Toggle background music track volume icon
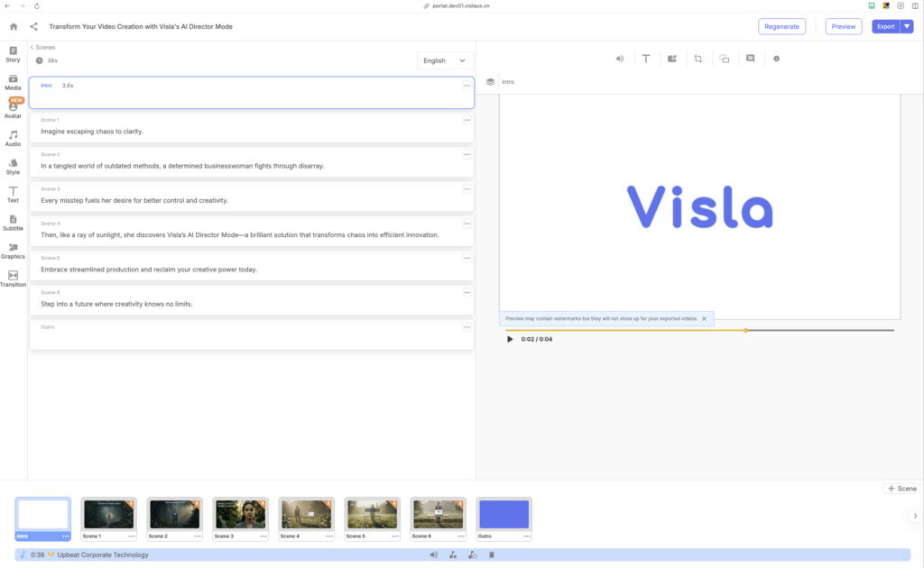 [433, 554]
